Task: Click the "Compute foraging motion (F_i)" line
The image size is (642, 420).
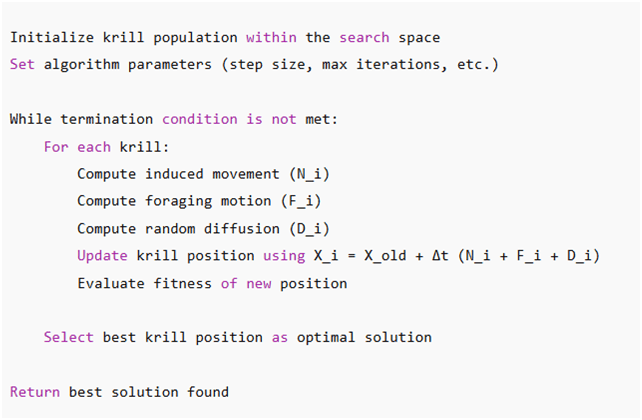Action: tap(203, 201)
